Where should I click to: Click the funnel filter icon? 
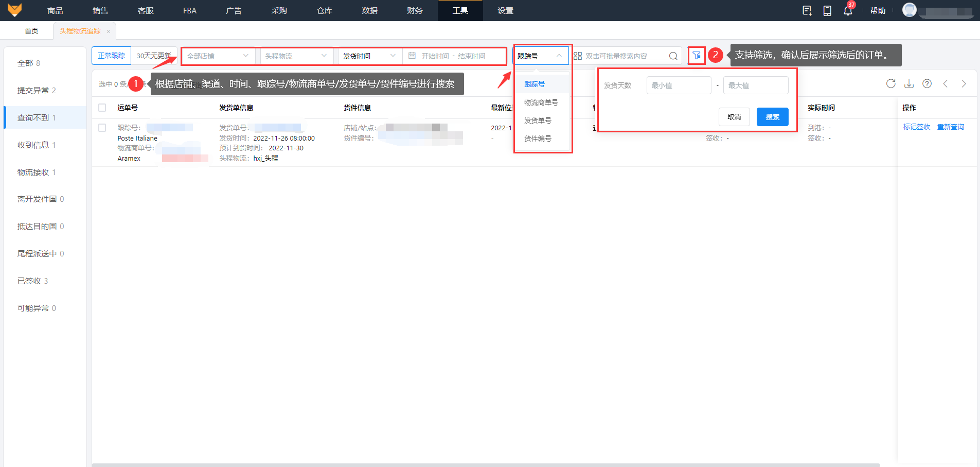[697, 55]
